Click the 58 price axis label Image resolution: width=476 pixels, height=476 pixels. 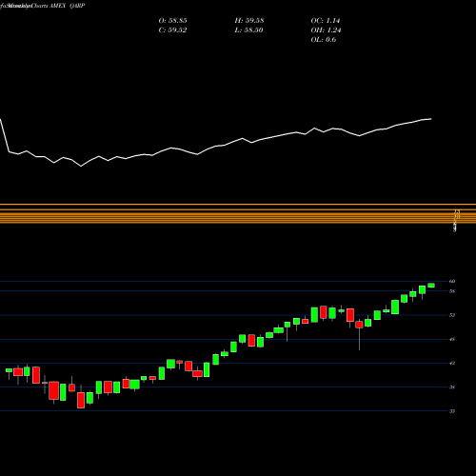point(452,291)
